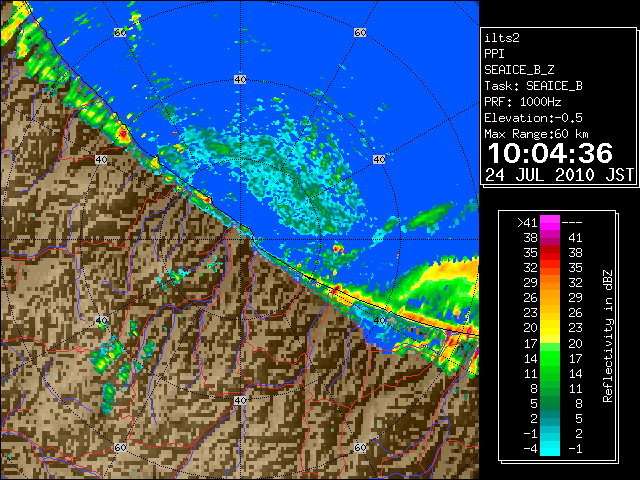Select the orange 29 dBZ legend swatch
640x480 pixels.
(550, 283)
